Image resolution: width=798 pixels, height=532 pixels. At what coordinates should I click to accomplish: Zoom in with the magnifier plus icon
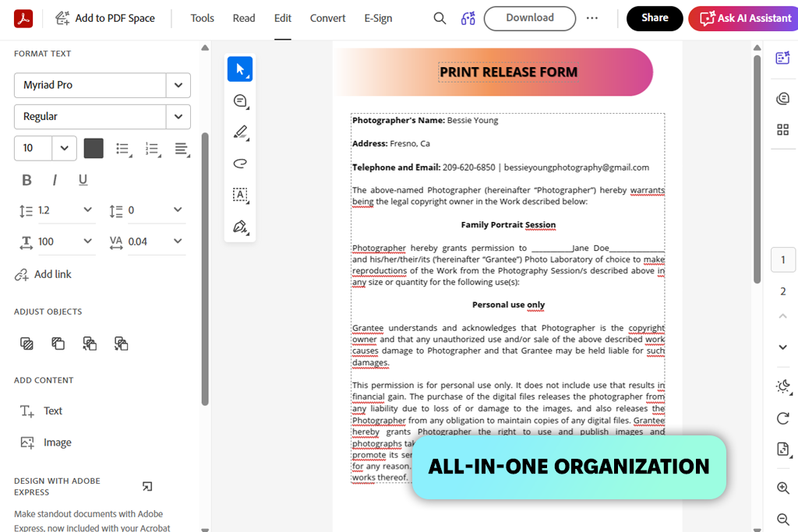tap(782, 488)
